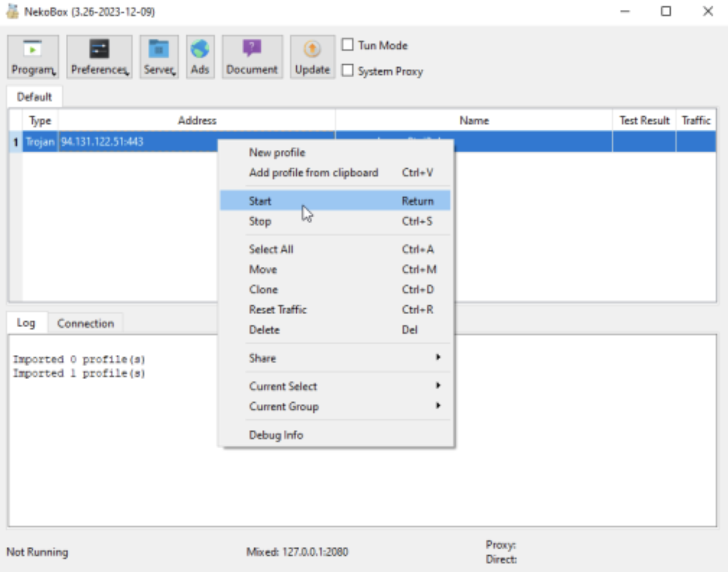This screenshot has height=572, width=728.
Task: Expand the Current Group submenu
Action: (335, 406)
